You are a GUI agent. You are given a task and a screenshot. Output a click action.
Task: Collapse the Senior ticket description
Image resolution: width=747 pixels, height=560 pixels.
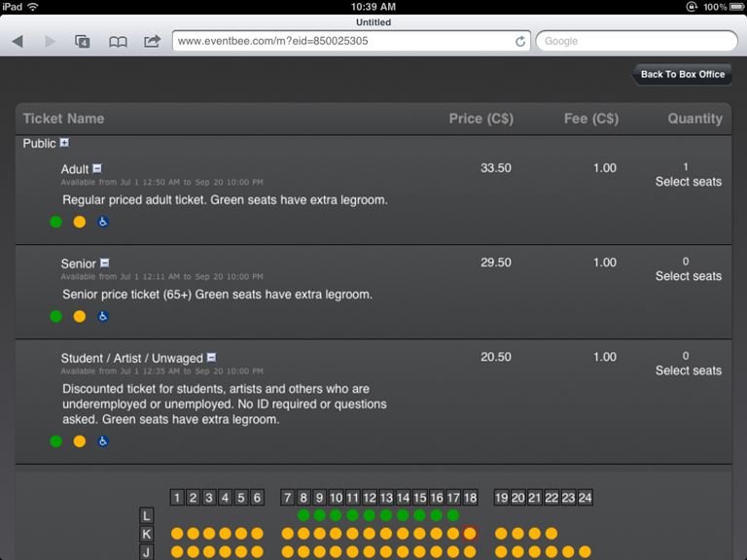[x=105, y=263]
